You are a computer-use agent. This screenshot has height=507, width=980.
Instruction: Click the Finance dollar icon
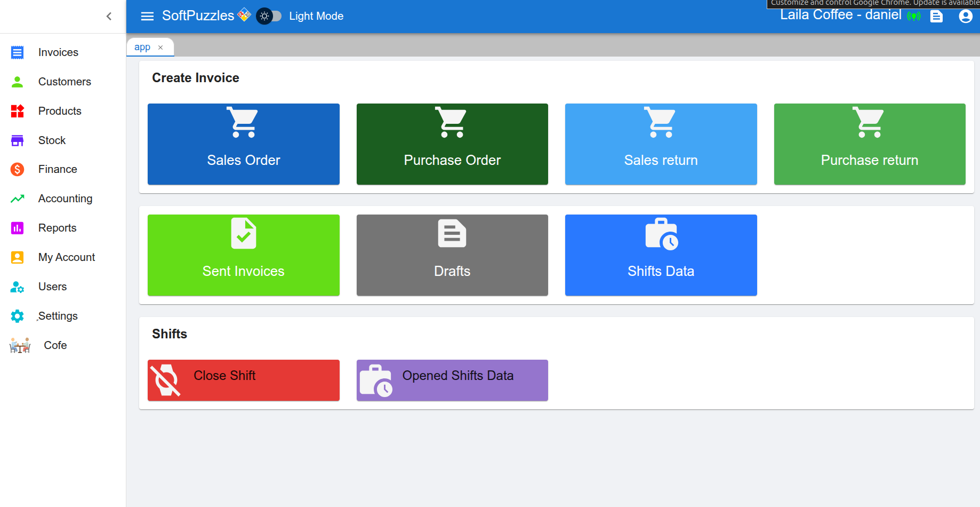click(18, 169)
